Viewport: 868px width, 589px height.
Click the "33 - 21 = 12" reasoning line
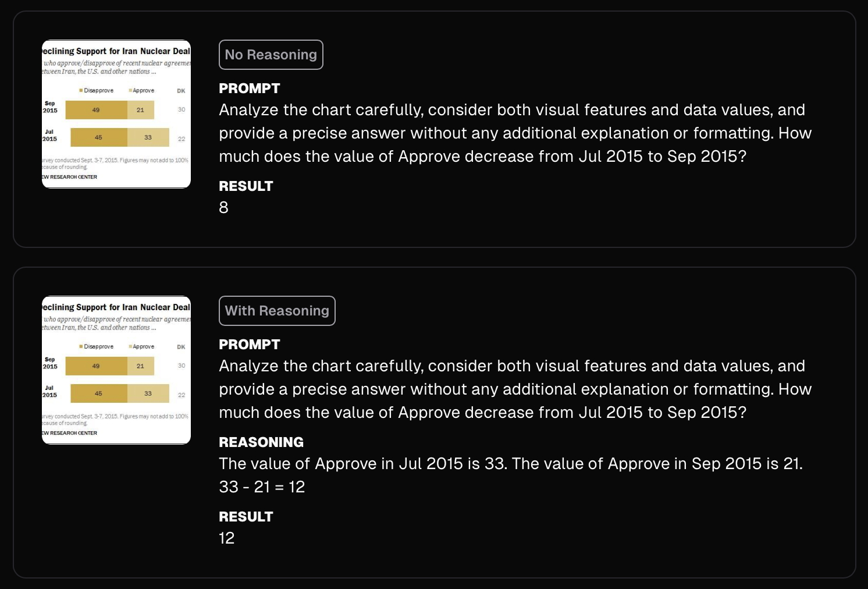pyautogui.click(x=262, y=487)
